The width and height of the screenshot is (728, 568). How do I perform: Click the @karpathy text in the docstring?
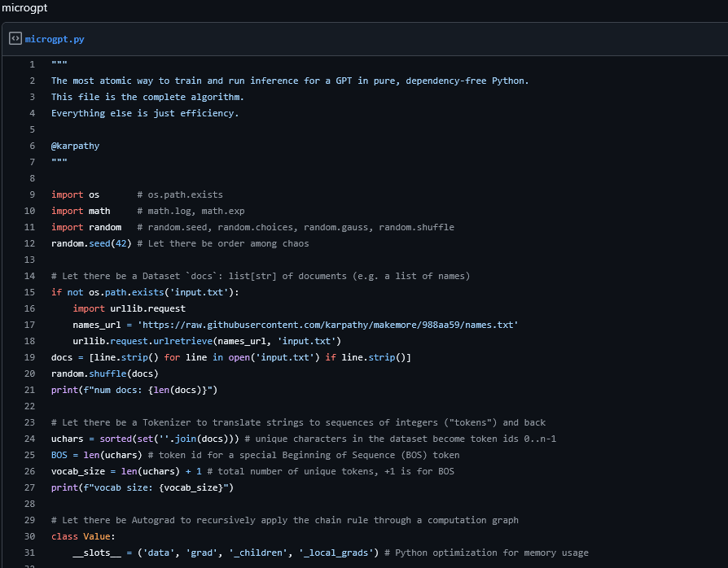pos(75,146)
